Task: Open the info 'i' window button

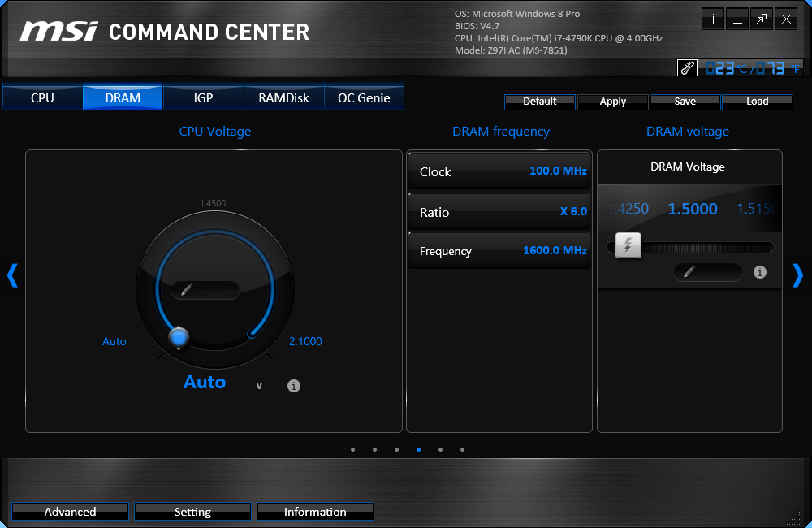Action: point(713,19)
